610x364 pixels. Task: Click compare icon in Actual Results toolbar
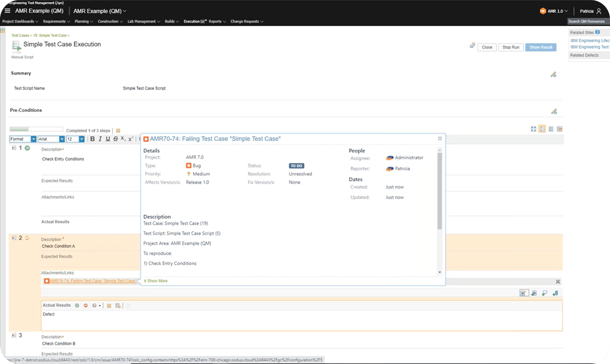pyautogui.click(x=109, y=305)
